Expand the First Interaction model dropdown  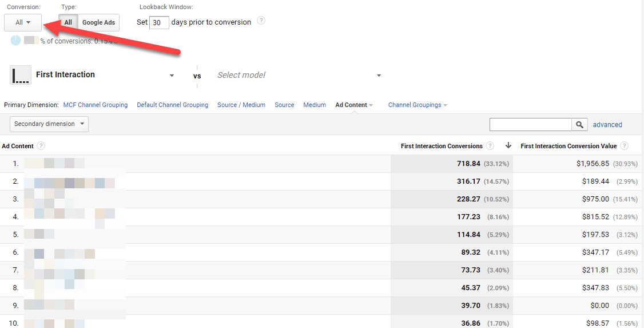(172, 76)
